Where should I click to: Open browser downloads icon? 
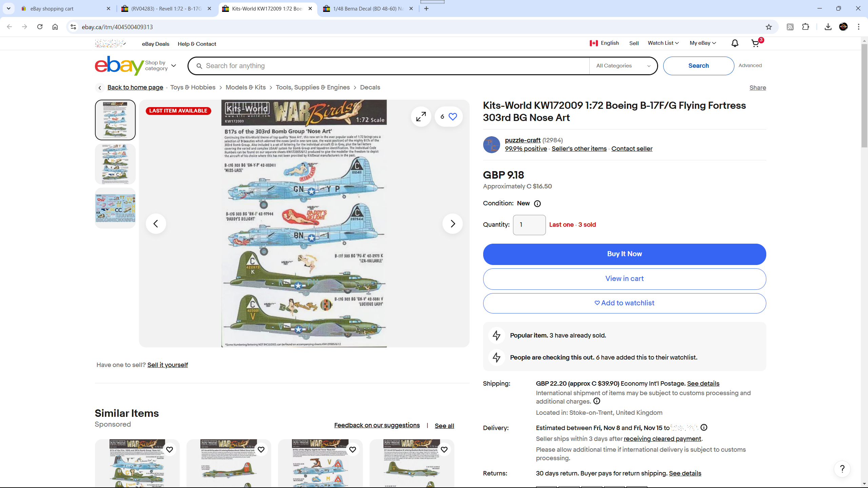[828, 27]
